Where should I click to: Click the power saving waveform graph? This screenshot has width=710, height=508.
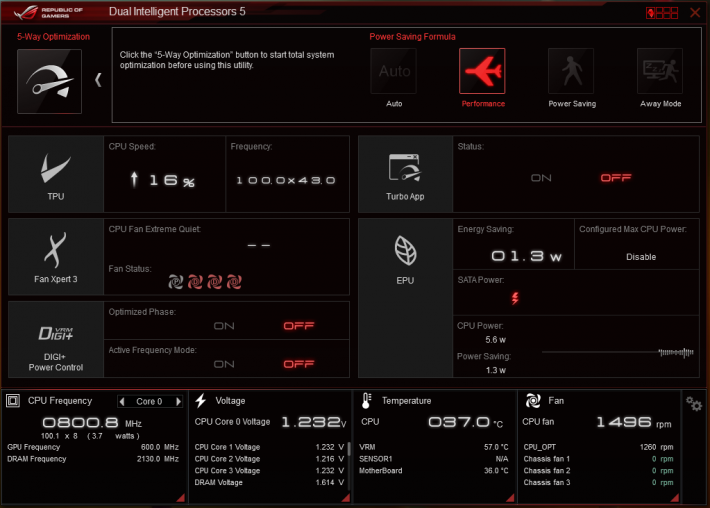[618, 352]
